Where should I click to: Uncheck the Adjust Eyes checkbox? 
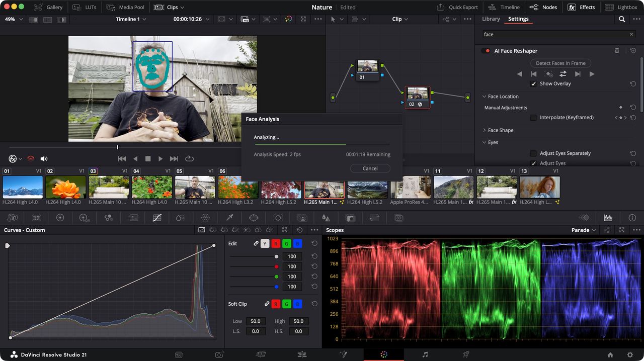point(534,163)
